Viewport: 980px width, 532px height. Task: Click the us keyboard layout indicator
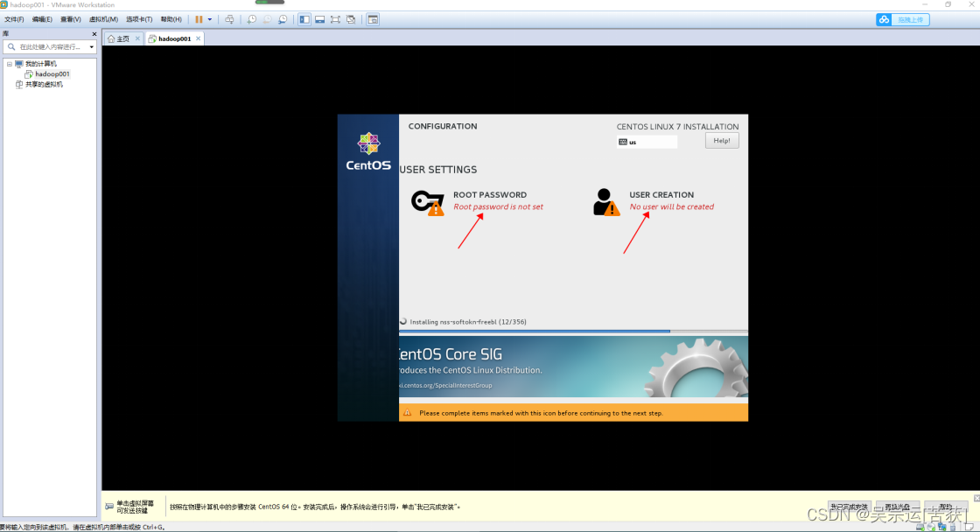(647, 142)
